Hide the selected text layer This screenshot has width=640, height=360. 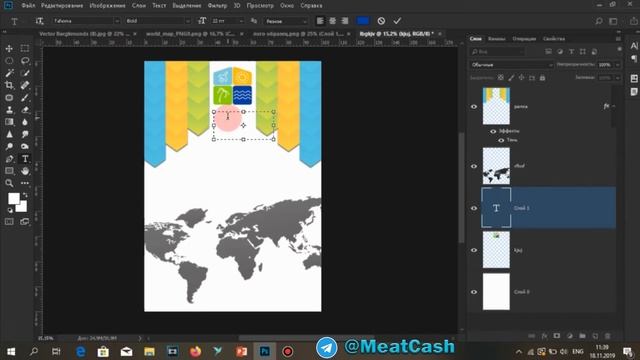[x=474, y=208]
